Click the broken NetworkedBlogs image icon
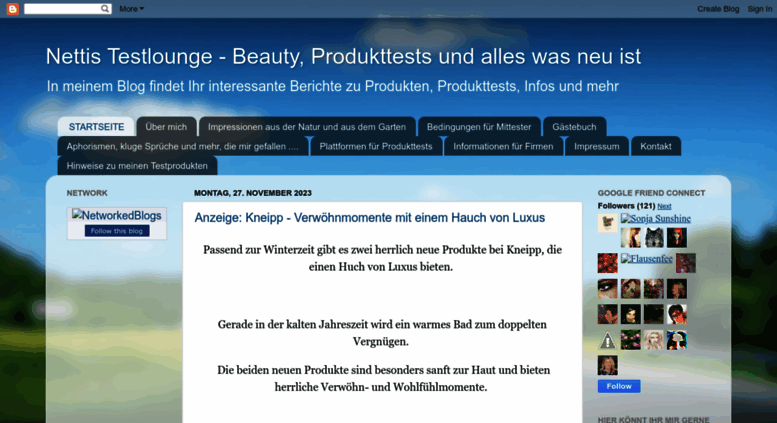This screenshot has width=777, height=423. [77, 214]
